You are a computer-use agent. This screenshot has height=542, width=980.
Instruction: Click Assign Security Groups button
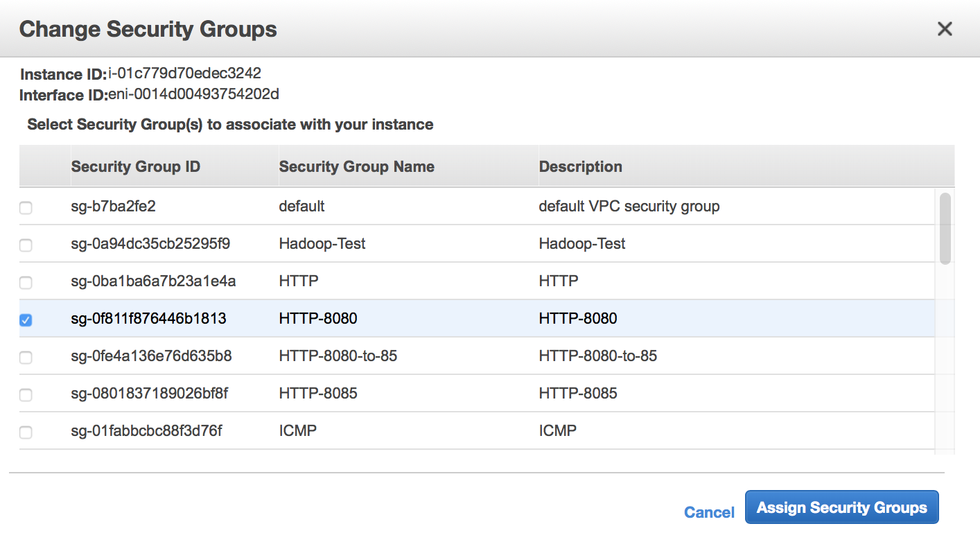point(841,508)
